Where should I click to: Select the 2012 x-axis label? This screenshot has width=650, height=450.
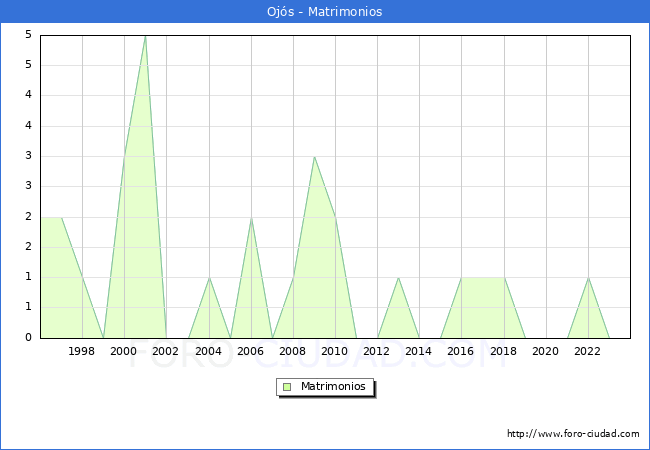(377, 351)
